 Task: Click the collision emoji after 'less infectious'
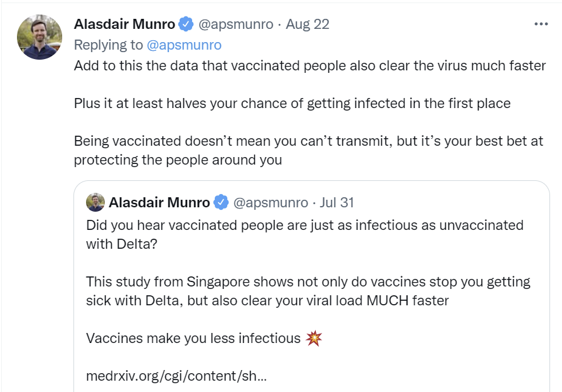[x=313, y=339]
